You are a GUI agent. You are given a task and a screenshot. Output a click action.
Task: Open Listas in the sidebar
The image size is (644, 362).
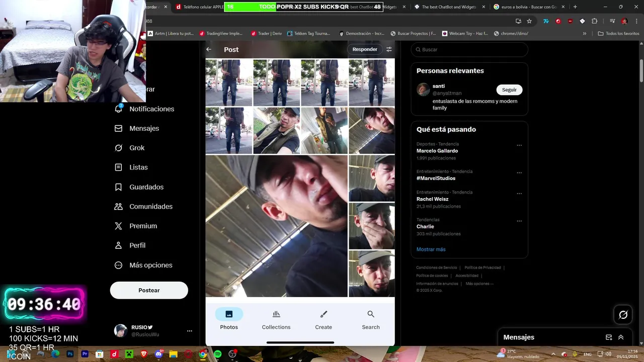coord(132,167)
